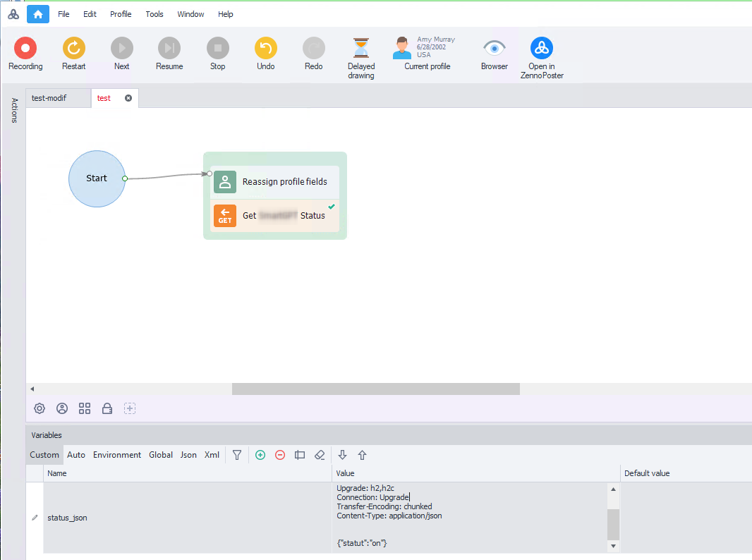Click the horizontal canvas scrollbar thumb
The height and width of the screenshot is (560, 752).
point(376,389)
